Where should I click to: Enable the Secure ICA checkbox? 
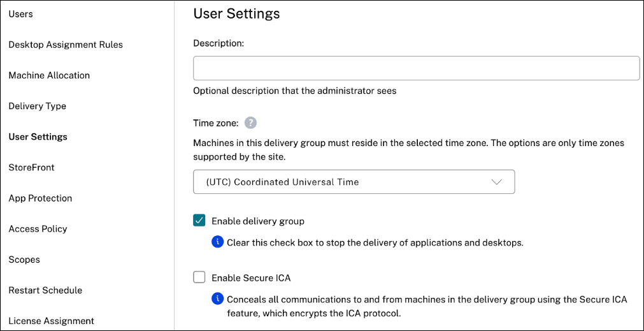click(199, 277)
